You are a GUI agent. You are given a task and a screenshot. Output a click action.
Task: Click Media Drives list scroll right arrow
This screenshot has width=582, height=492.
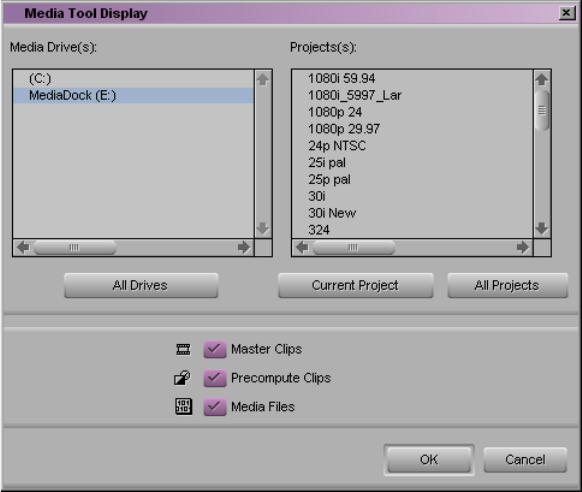(244, 247)
